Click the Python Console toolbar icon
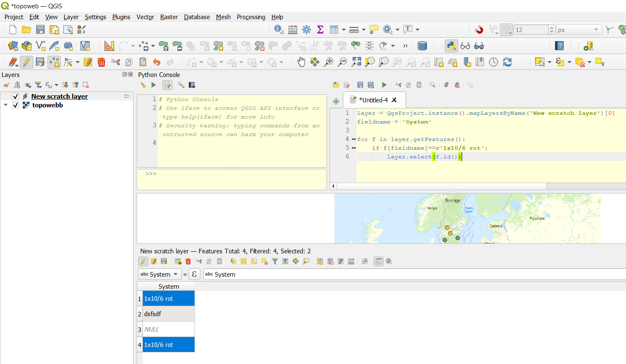The height and width of the screenshot is (364, 626). pos(451,46)
